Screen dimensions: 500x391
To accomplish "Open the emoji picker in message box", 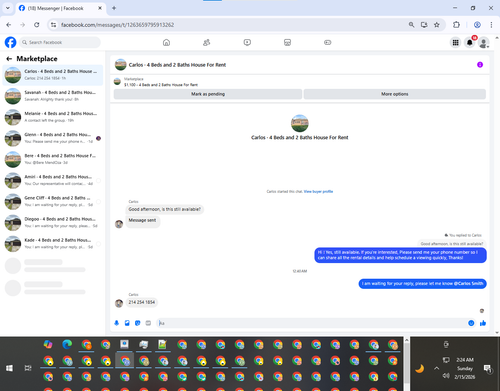I will tap(471, 323).
